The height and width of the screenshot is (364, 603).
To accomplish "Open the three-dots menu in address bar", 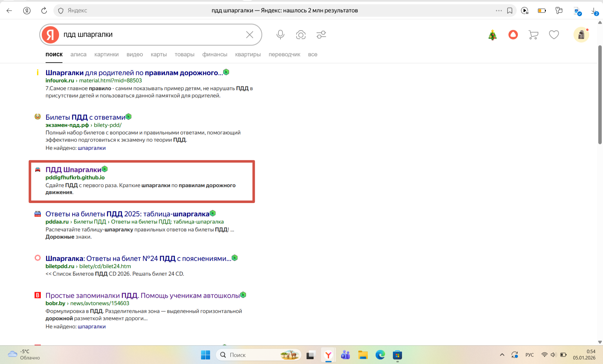I will click(x=499, y=10).
